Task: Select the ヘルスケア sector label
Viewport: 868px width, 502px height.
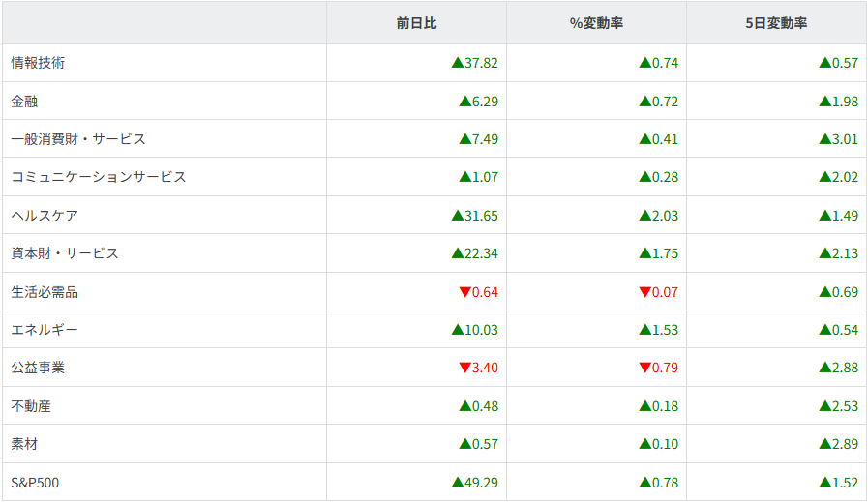Action: pos(45,216)
